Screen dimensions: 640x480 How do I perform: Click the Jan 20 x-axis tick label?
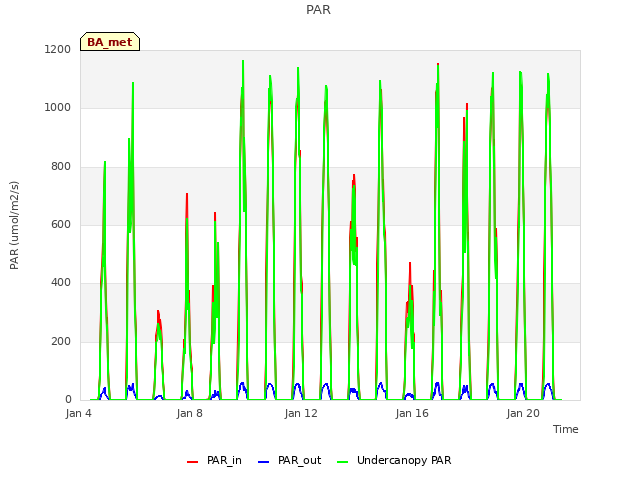[x=523, y=413]
